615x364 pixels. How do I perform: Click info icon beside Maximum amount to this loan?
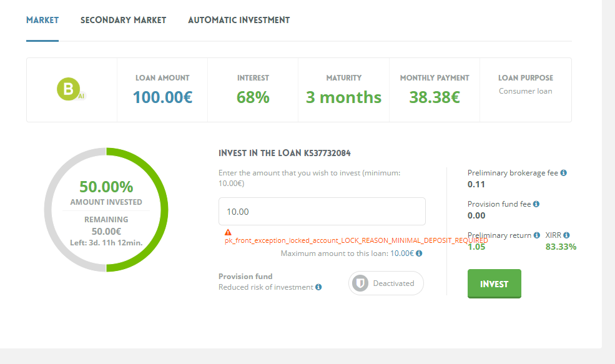coord(419,253)
